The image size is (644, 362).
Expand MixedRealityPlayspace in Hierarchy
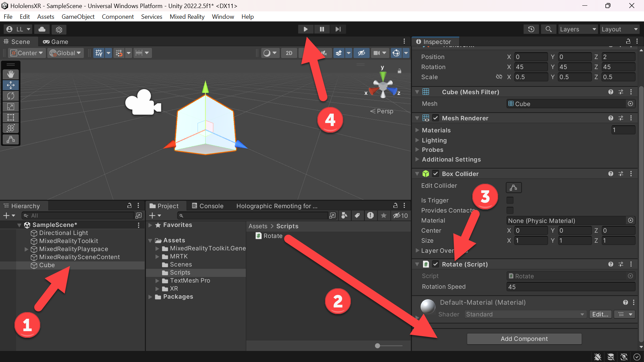click(x=26, y=249)
